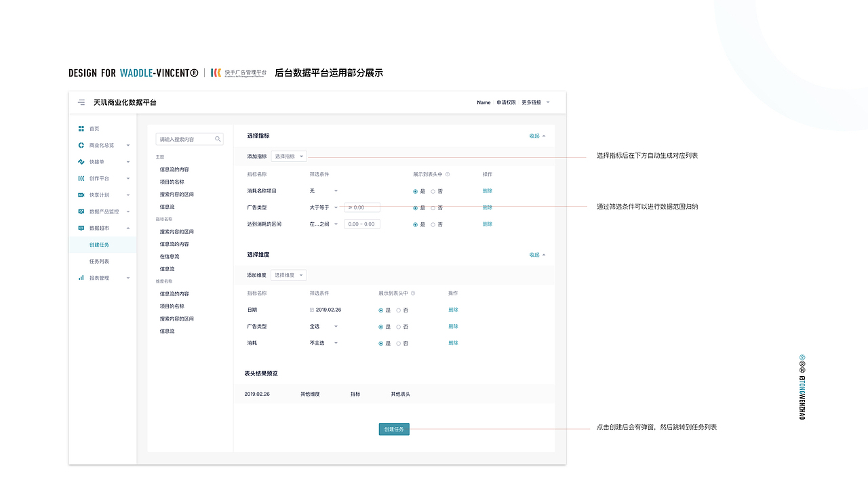Focus the 请输入搜索内容 search field
Viewport: 868px width, 488px height.
(x=190, y=139)
